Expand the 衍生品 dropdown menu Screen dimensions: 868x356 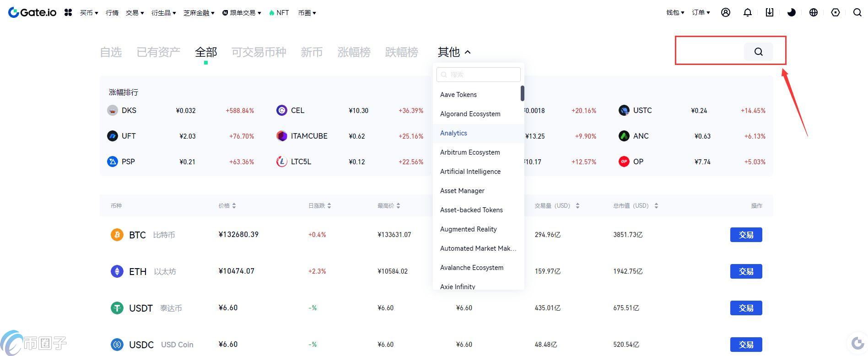pyautogui.click(x=163, y=13)
